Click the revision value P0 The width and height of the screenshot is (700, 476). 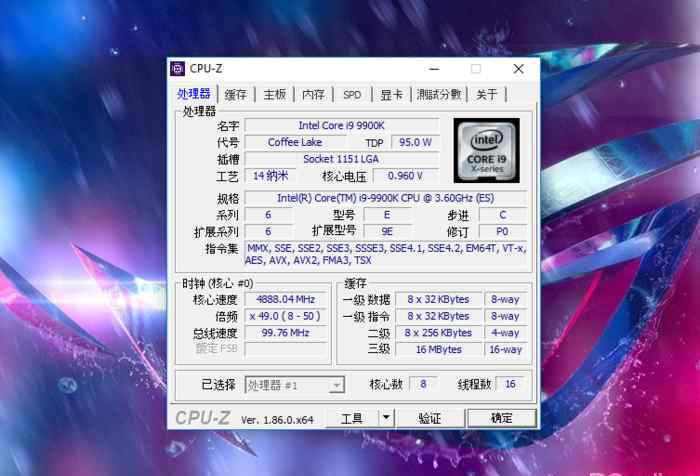[503, 231]
